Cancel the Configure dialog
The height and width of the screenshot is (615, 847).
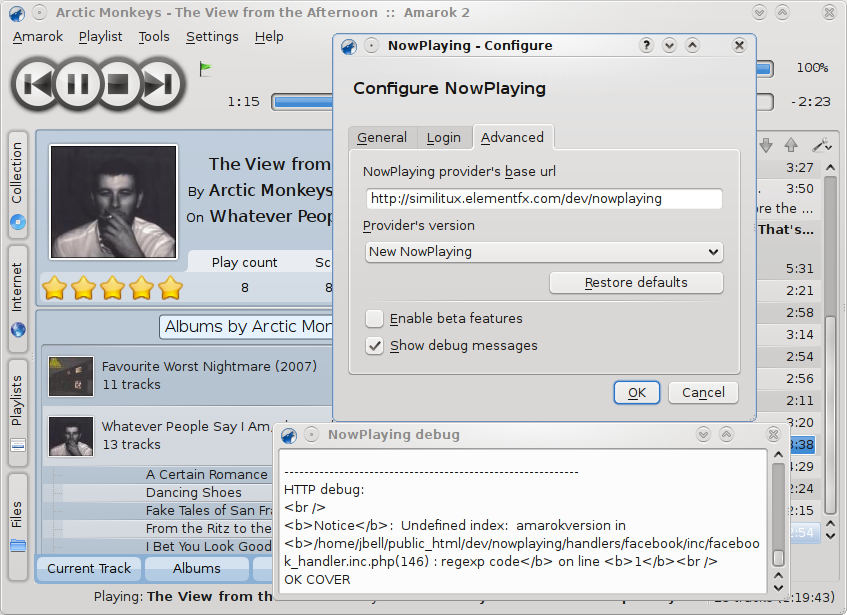[x=703, y=393]
